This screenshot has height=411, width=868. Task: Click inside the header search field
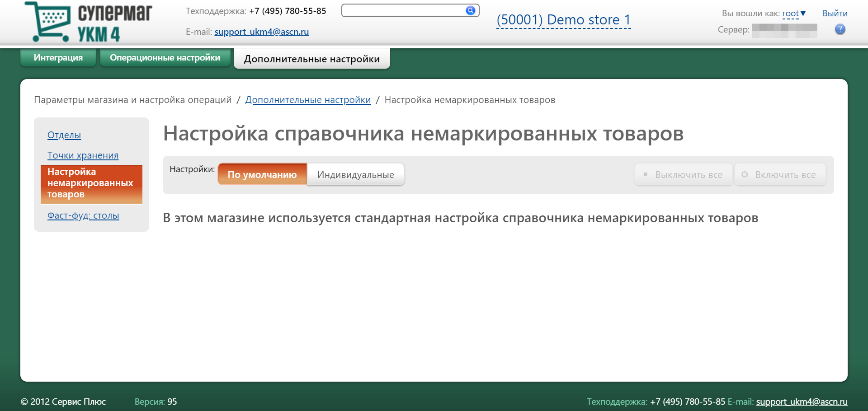402,10
